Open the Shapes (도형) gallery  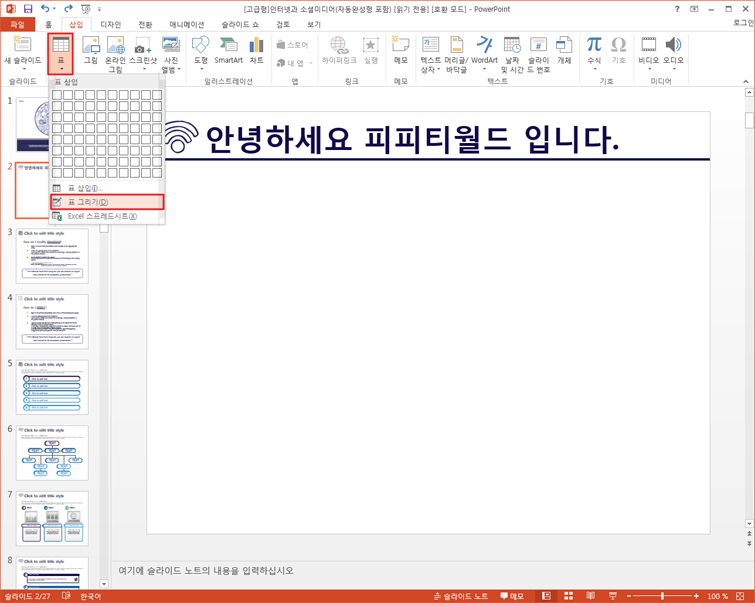pos(201,52)
